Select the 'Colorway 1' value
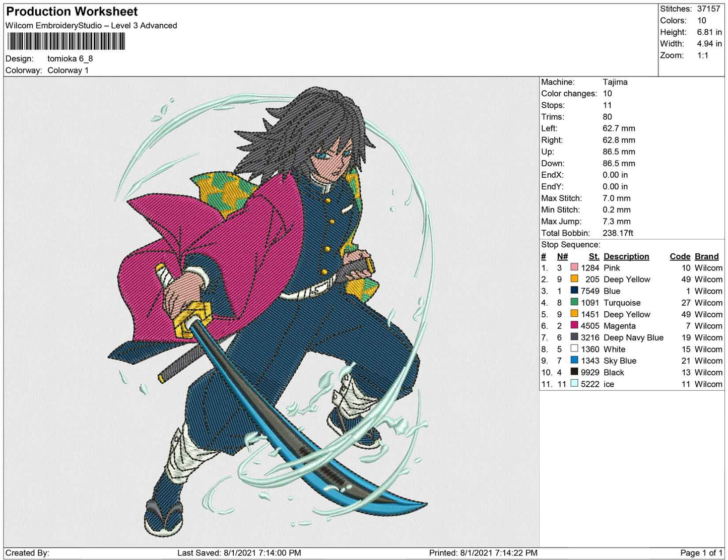 [68, 71]
